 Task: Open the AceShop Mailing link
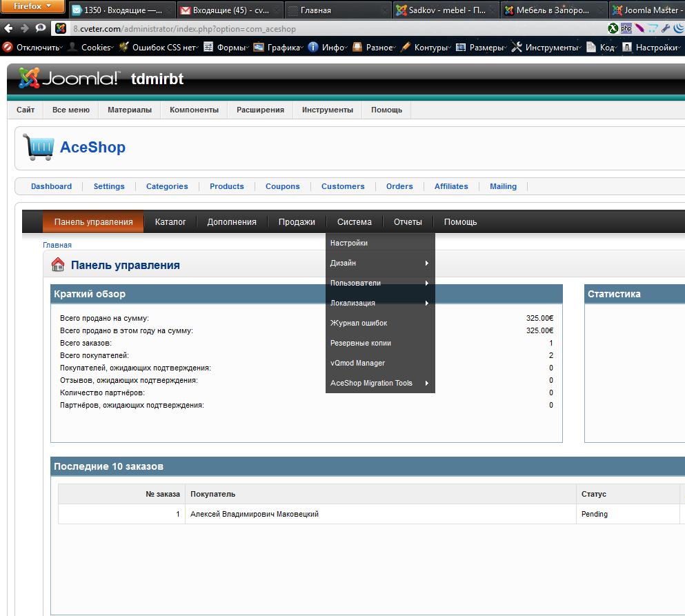(x=503, y=186)
